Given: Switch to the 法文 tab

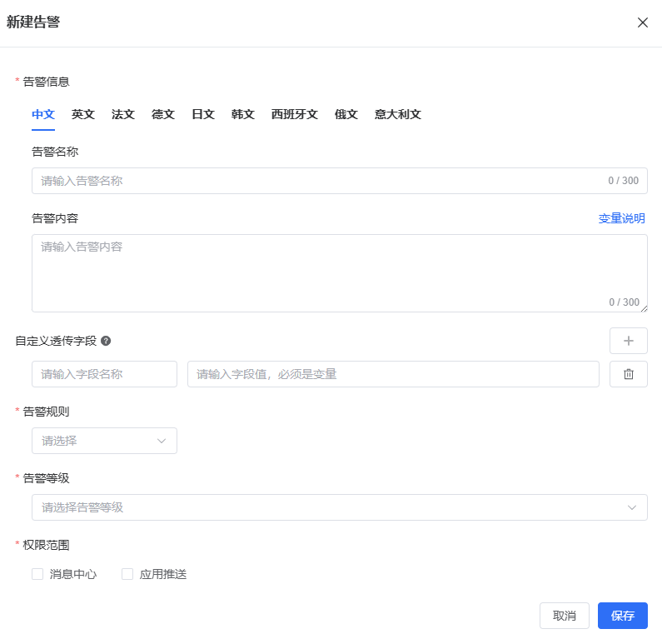Looking at the screenshot, I should point(123,114).
